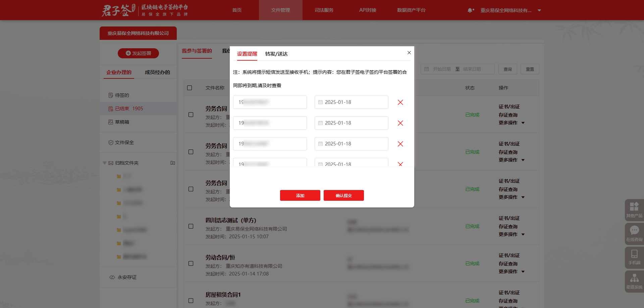Viewport: 644px width, 308px height.
Task: Click the 文件保全 shield icon
Action: pos(111,142)
